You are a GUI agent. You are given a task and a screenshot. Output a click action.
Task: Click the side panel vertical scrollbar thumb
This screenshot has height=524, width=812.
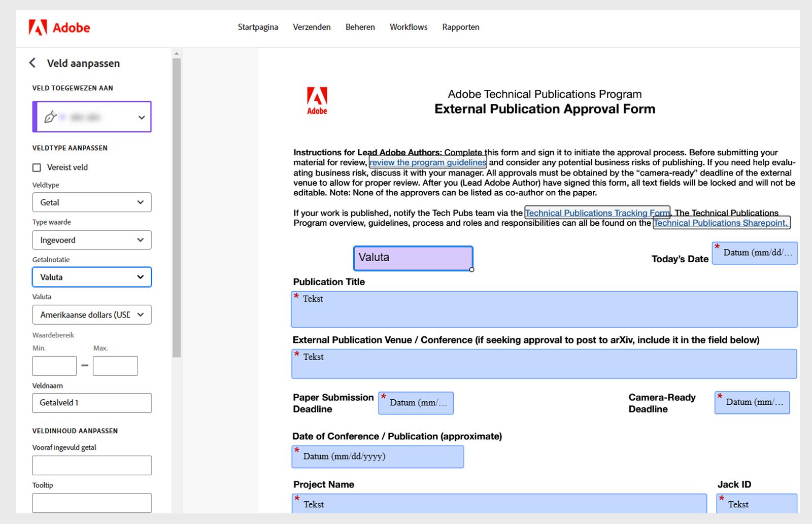pyautogui.click(x=177, y=208)
